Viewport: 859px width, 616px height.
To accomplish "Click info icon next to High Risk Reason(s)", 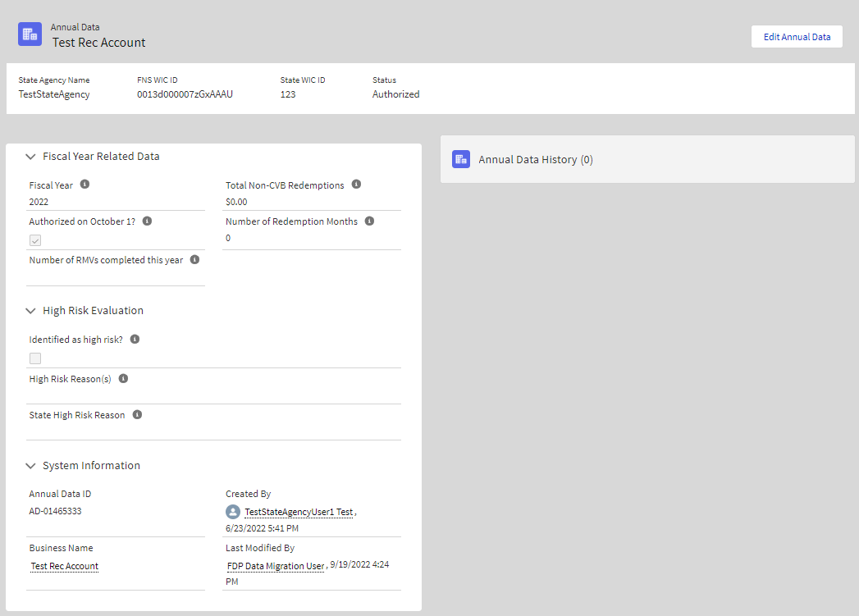I will (x=123, y=379).
